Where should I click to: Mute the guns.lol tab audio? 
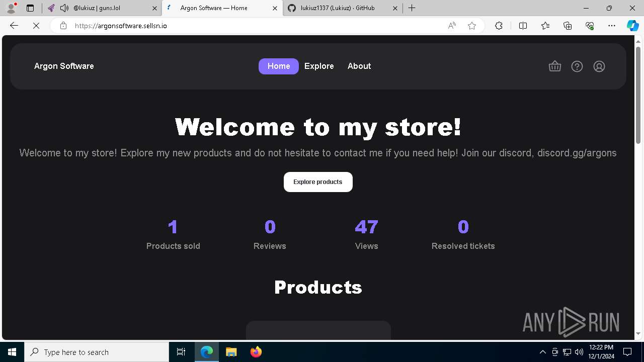tap(64, 8)
